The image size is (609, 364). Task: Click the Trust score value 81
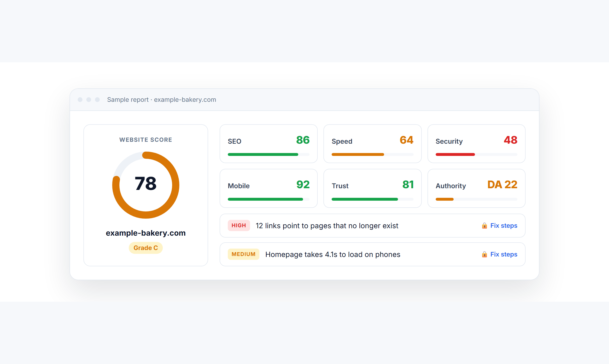(x=408, y=184)
